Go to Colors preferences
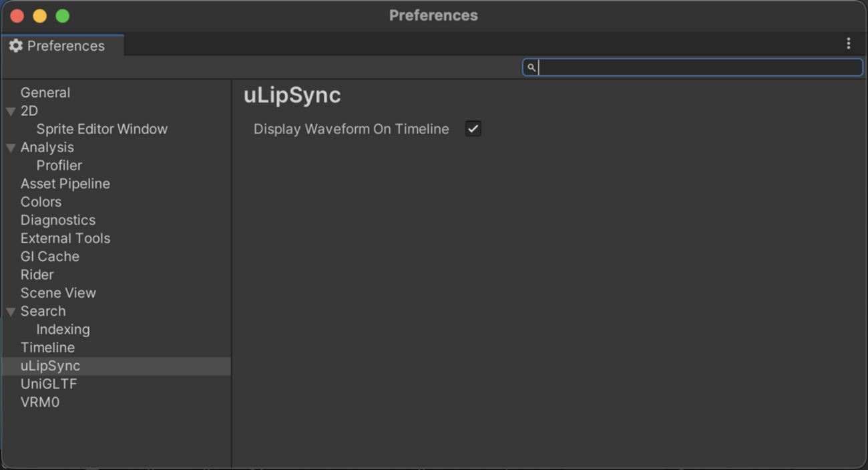Image resolution: width=868 pixels, height=470 pixels. click(41, 202)
